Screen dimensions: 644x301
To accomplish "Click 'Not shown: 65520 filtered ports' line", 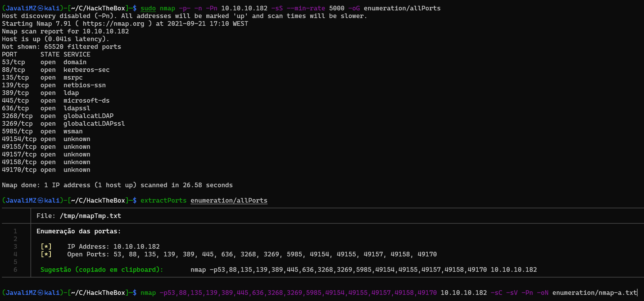I will tap(62, 47).
